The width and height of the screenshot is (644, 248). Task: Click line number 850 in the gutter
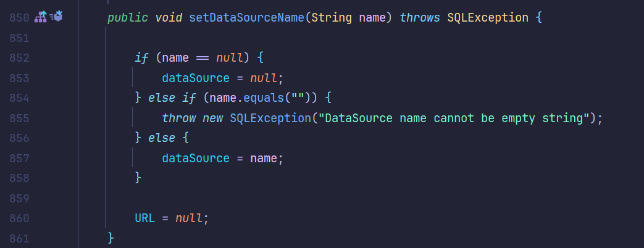click(20, 18)
